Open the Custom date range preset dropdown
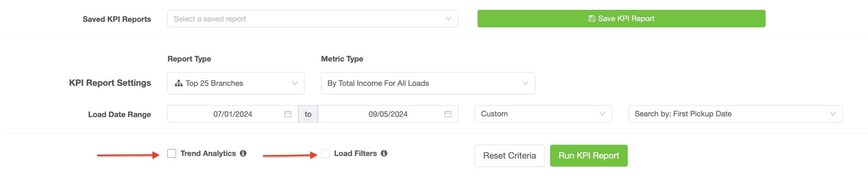868x176 pixels. coord(543,114)
